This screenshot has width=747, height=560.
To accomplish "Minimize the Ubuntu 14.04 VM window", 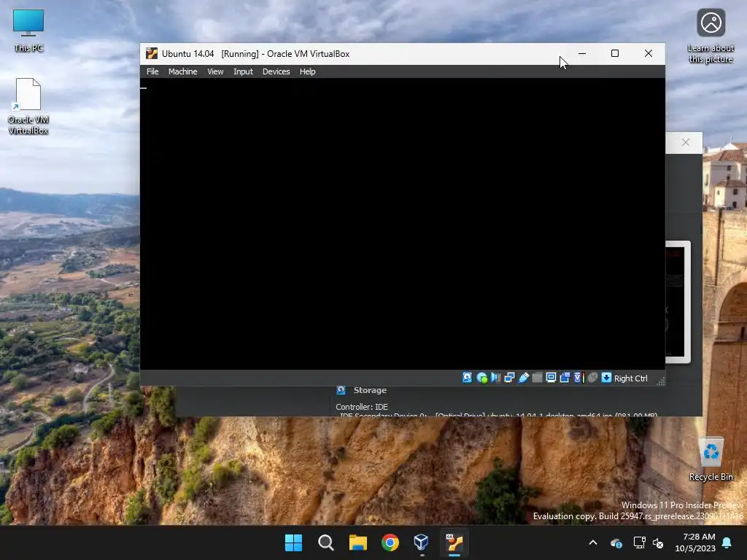I will pyautogui.click(x=581, y=53).
